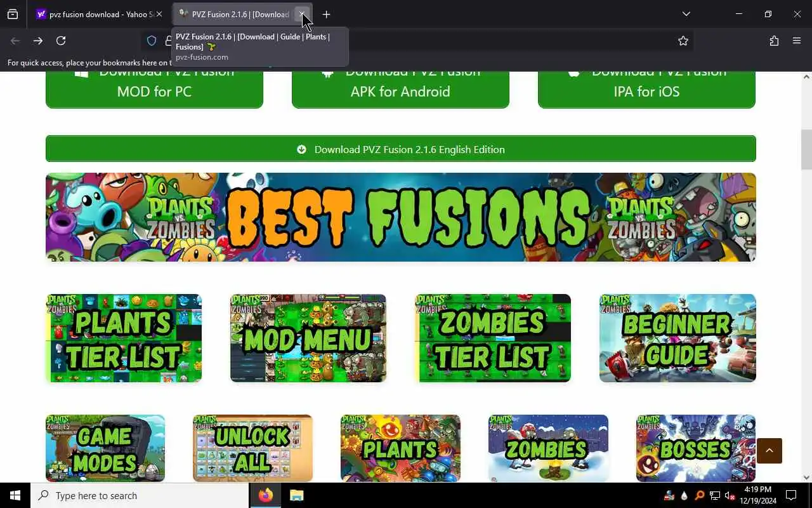This screenshot has width=812, height=508.
Task: Click the scrollbar down arrow
Action: click(x=806, y=478)
